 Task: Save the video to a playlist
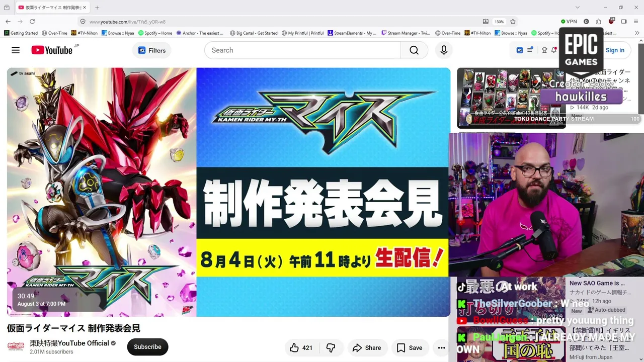tap(409, 348)
